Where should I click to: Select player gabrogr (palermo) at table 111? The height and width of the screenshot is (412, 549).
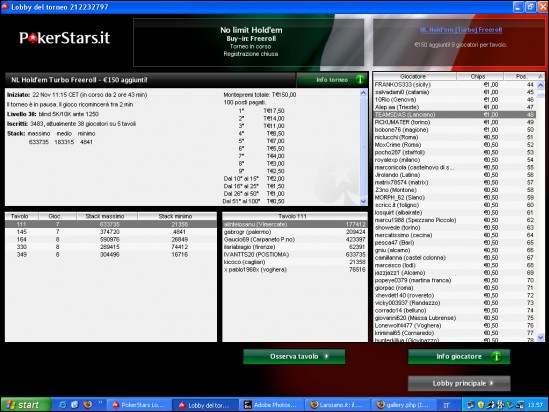(x=295, y=232)
